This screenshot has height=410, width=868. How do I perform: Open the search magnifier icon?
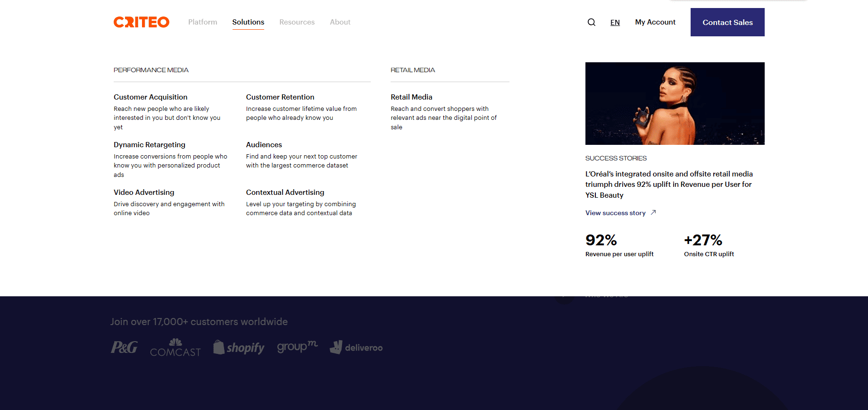[x=591, y=22]
